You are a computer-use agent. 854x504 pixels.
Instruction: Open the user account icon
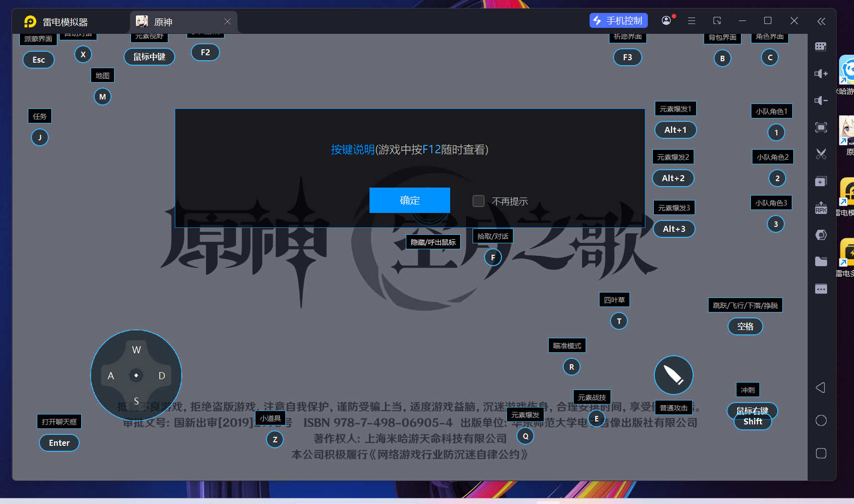click(666, 20)
